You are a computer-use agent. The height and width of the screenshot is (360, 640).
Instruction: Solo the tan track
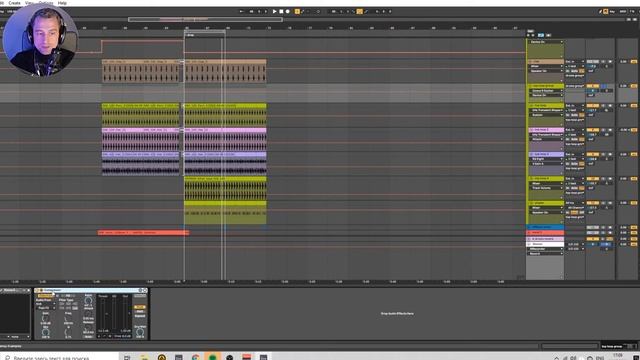603,62
